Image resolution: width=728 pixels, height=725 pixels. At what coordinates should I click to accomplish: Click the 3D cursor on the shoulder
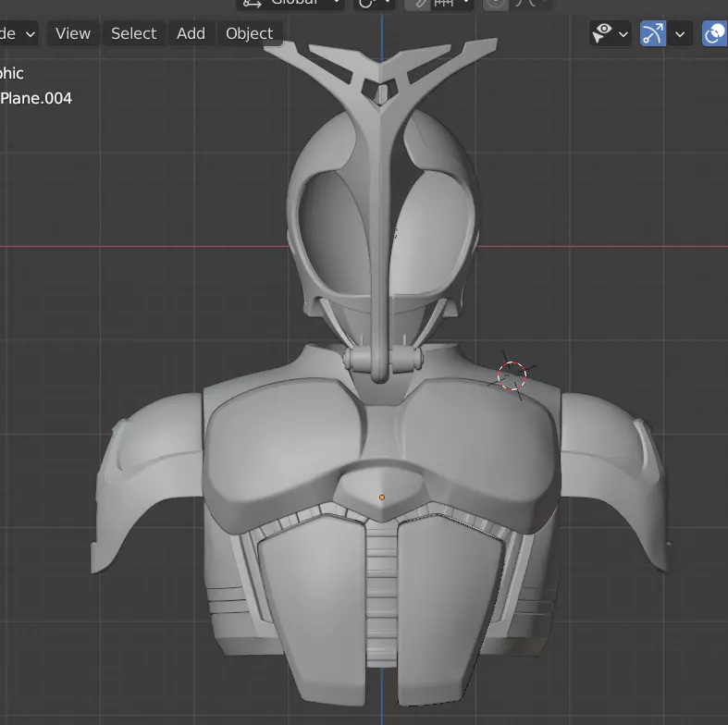pos(512,375)
